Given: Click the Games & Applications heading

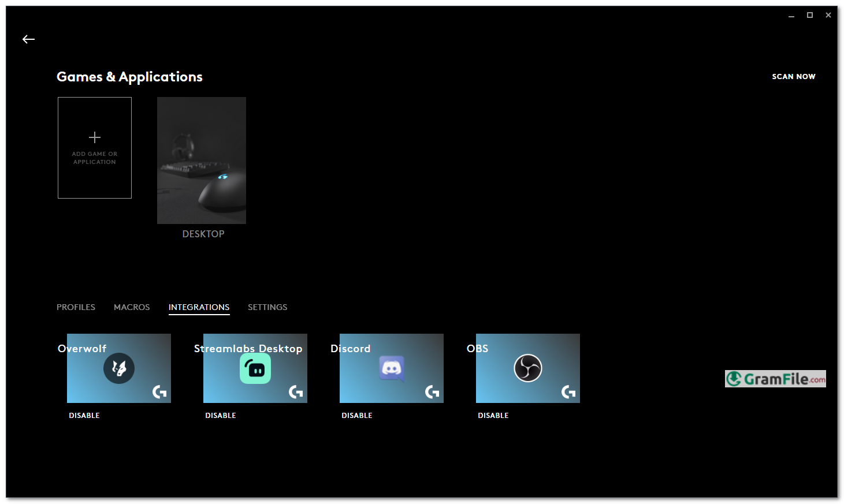Looking at the screenshot, I should pos(129,77).
